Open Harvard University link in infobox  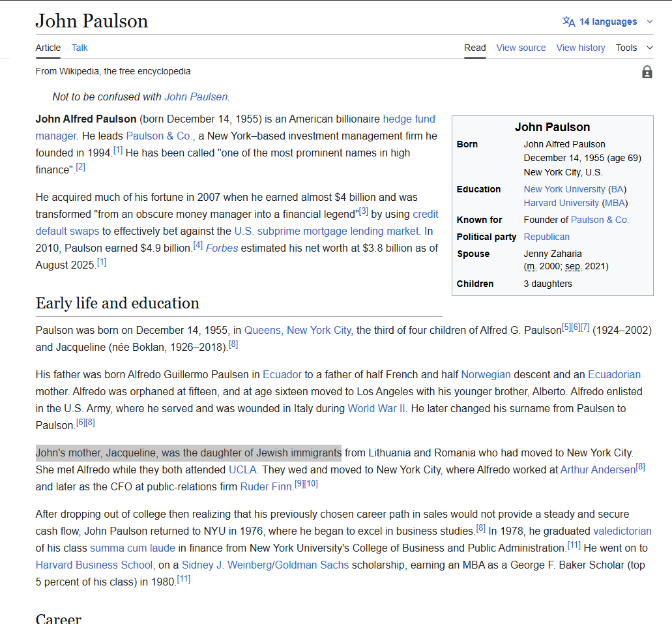pyautogui.click(x=561, y=203)
